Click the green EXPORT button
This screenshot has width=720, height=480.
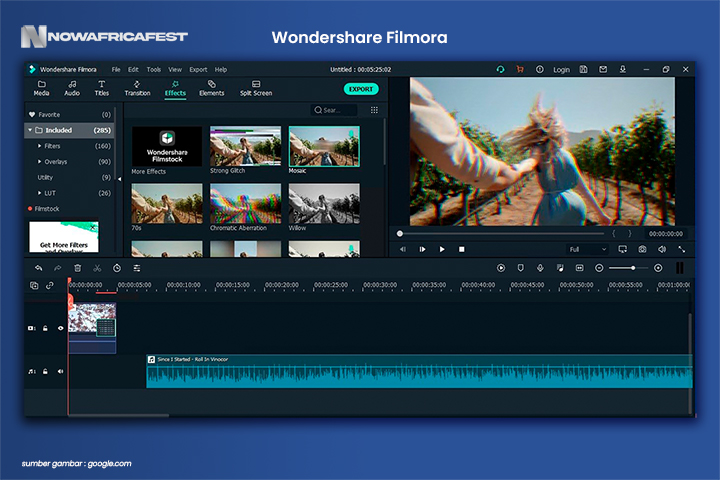361,89
